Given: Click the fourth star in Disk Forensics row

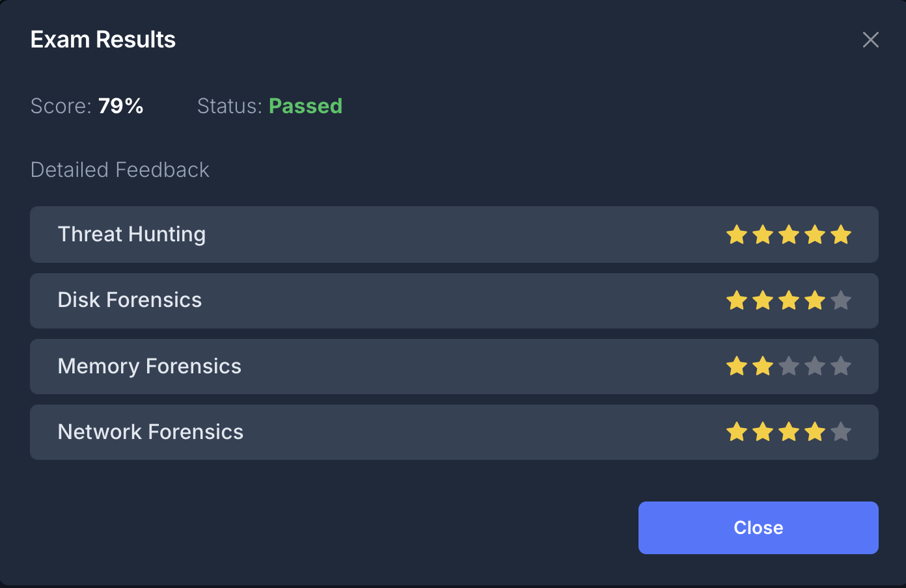Looking at the screenshot, I should [x=815, y=301].
